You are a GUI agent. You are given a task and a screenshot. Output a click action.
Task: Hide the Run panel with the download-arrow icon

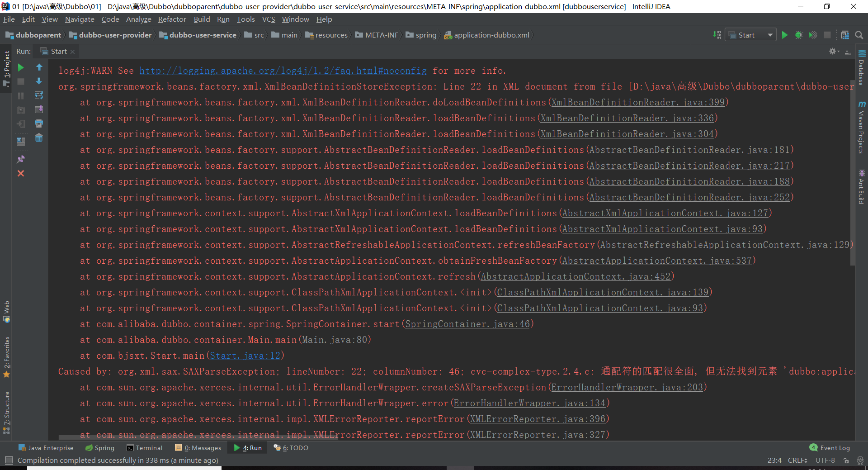pyautogui.click(x=848, y=51)
